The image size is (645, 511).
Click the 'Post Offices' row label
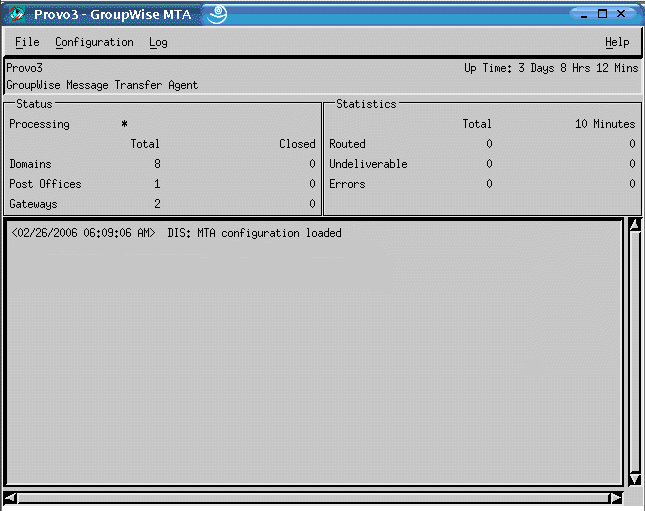pyautogui.click(x=45, y=184)
